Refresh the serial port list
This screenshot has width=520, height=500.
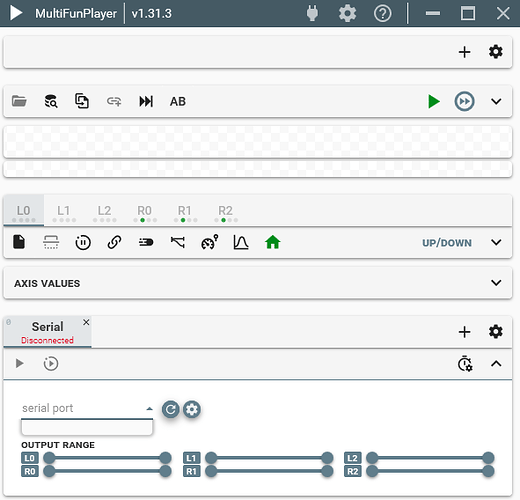click(x=171, y=409)
